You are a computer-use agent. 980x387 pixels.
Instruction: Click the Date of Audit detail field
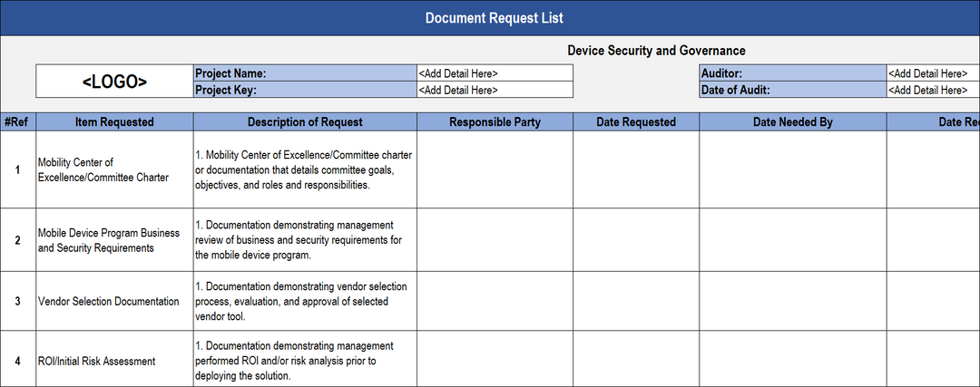coord(932,90)
